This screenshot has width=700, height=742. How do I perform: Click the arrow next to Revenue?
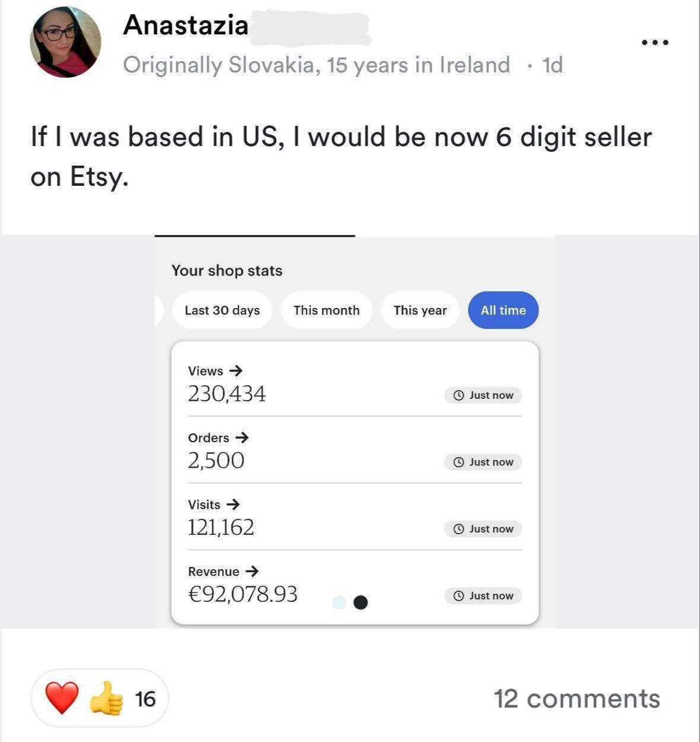(x=252, y=571)
